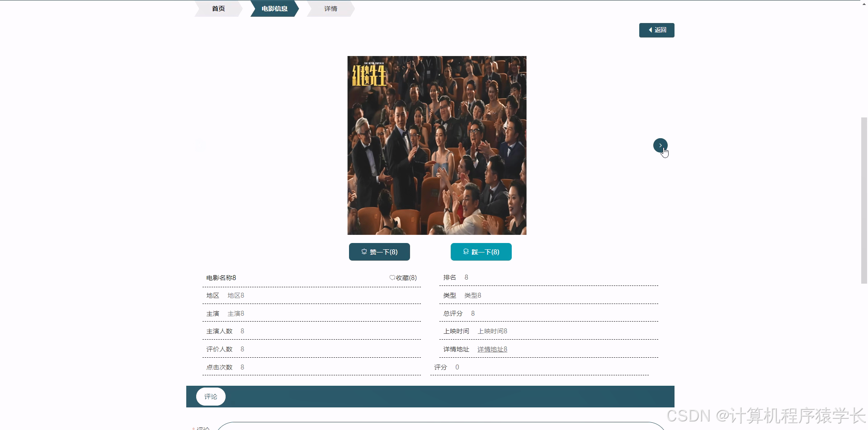Screen dimensions: 868x430
Task: Click the page vertical scrollbar
Action: tap(864, 201)
